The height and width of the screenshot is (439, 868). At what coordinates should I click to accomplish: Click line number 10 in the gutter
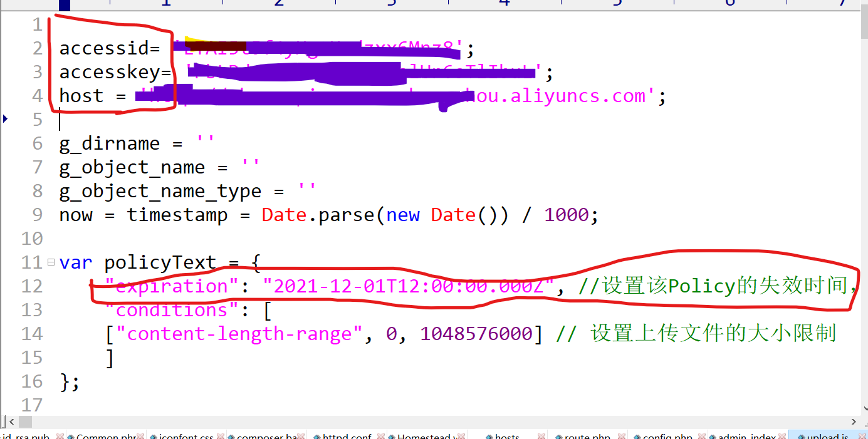(x=32, y=239)
